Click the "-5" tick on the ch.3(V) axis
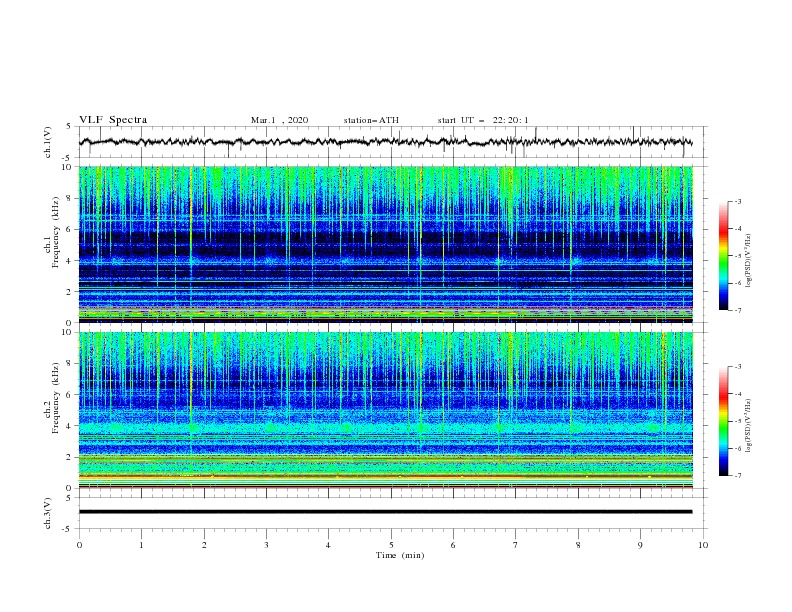The height and width of the screenshot is (612, 792). (67, 529)
